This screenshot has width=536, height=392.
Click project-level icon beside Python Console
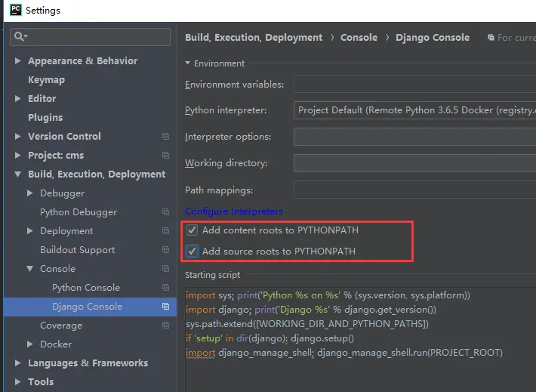click(x=165, y=288)
